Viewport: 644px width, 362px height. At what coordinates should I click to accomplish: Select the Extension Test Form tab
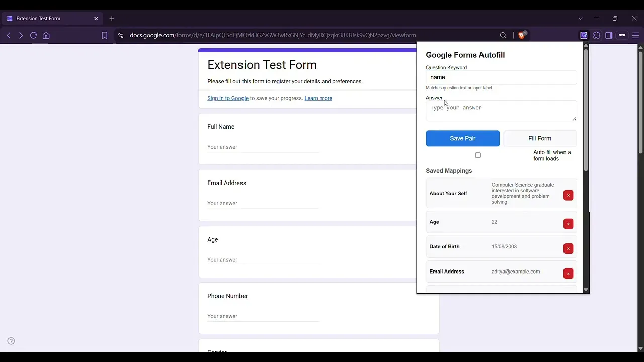pos(52,18)
